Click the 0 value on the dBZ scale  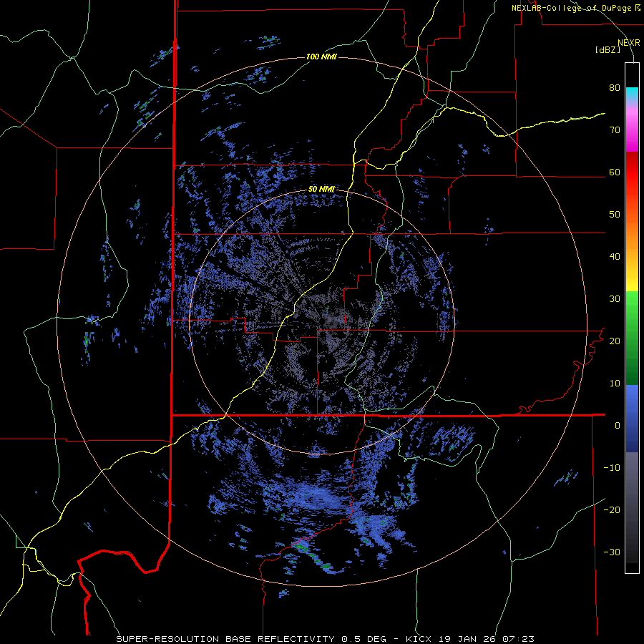click(618, 426)
